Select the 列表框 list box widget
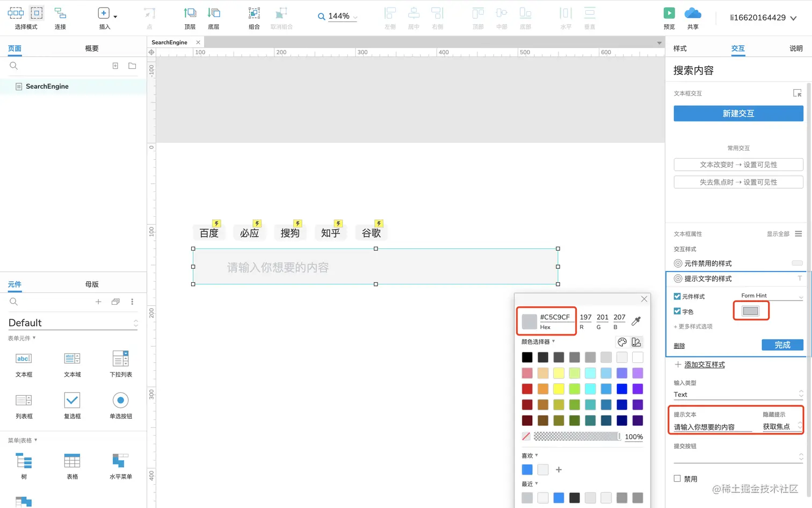This screenshot has height=508, width=812. (24, 405)
